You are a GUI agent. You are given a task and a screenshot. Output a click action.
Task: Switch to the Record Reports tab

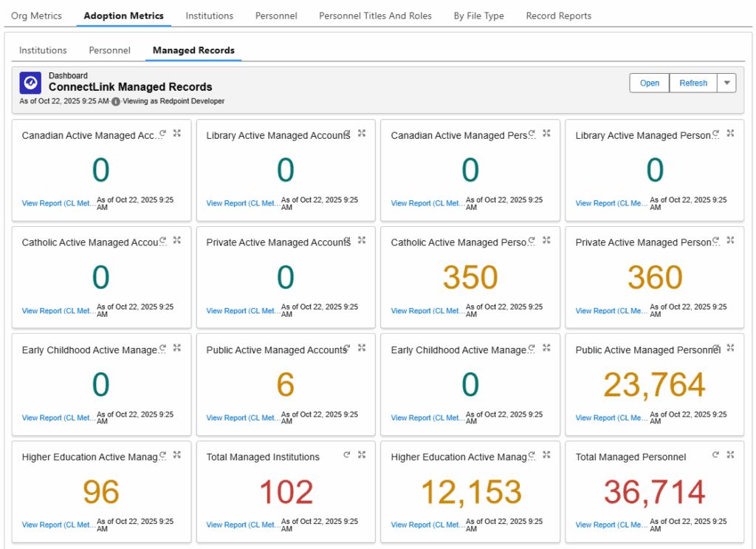pos(558,15)
